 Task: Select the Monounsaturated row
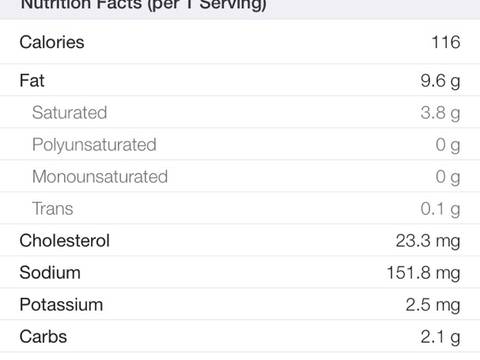[x=240, y=176]
